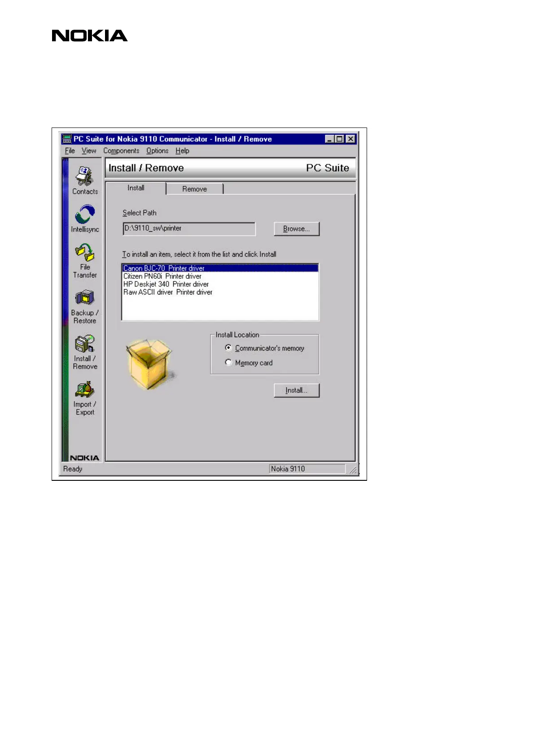Screen dimensions: 534x756
Task: Maximize the PC Suite window
Action: (340, 139)
